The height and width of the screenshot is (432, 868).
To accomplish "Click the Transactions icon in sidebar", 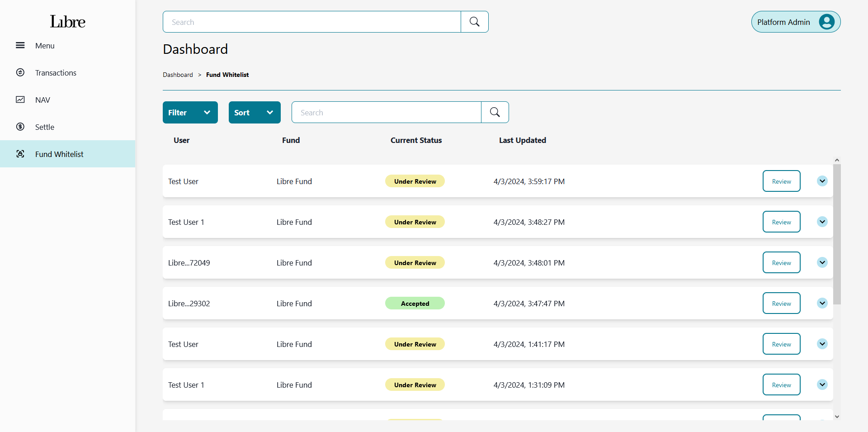I will pos(20,72).
